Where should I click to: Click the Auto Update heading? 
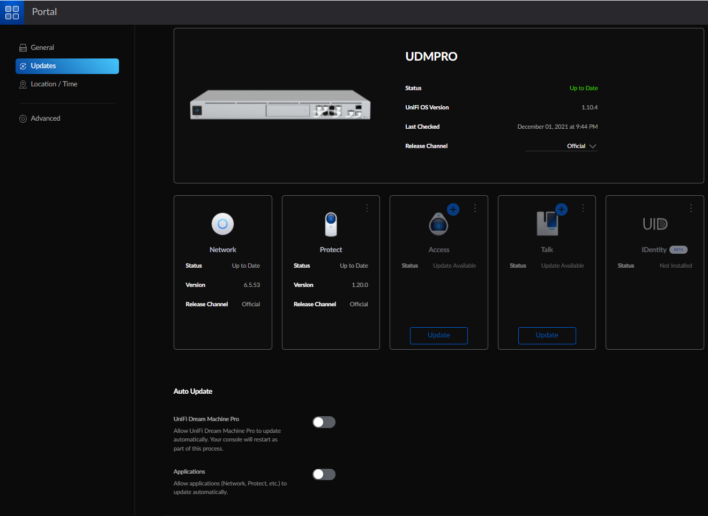(x=193, y=391)
